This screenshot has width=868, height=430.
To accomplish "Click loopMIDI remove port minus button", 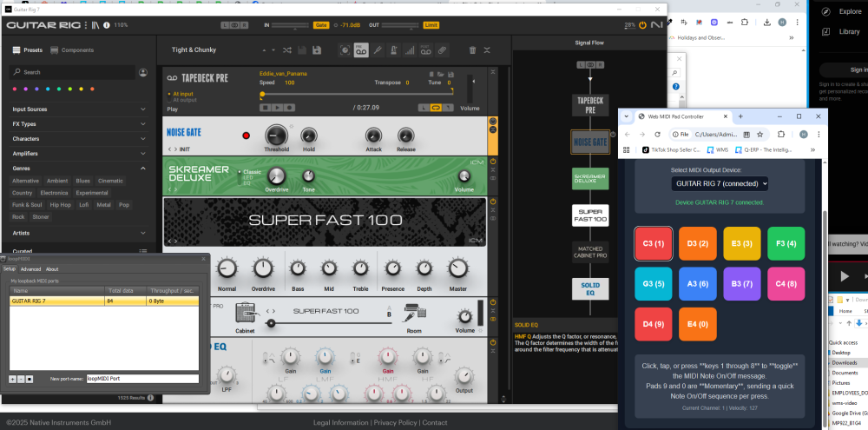I will pyautogui.click(x=21, y=379).
